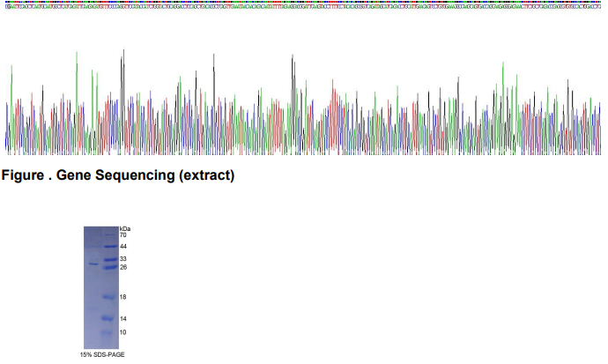Click the 44 kDa ladder band on gel

108,247
